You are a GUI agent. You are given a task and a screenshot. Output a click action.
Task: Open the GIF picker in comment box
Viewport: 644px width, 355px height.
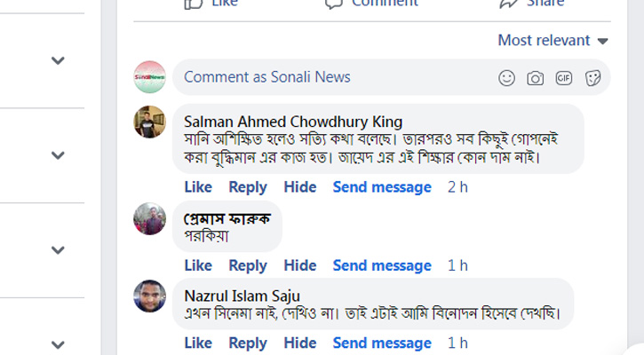563,78
